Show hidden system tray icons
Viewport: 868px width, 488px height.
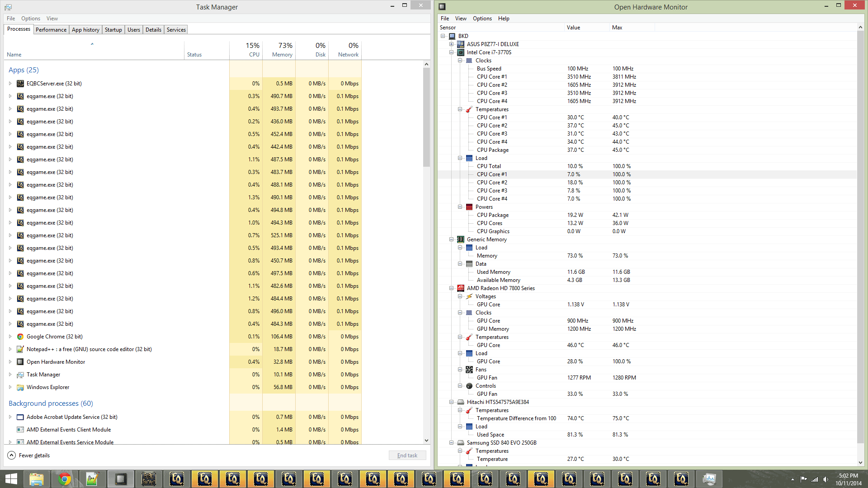pos(793,479)
